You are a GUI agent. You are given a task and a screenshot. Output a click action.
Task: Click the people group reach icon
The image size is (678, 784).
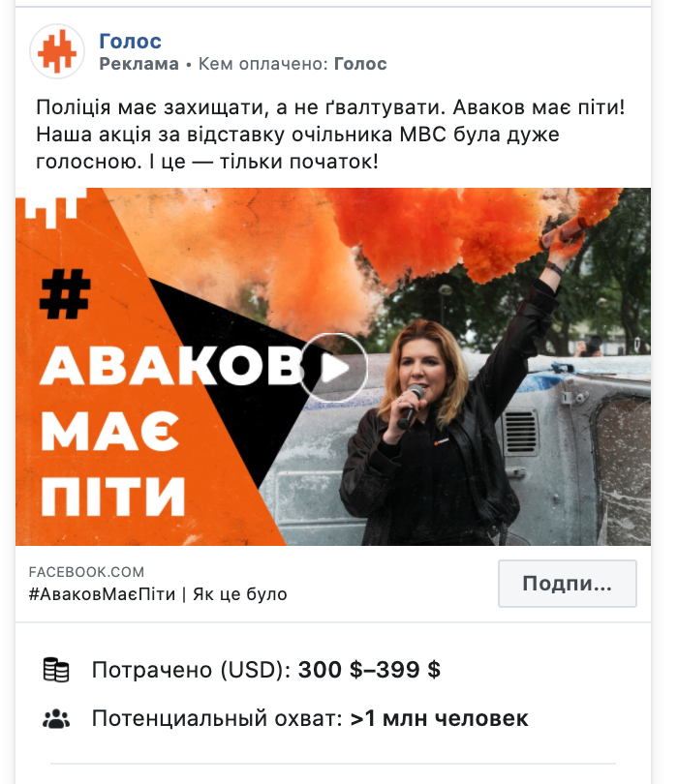(56, 718)
